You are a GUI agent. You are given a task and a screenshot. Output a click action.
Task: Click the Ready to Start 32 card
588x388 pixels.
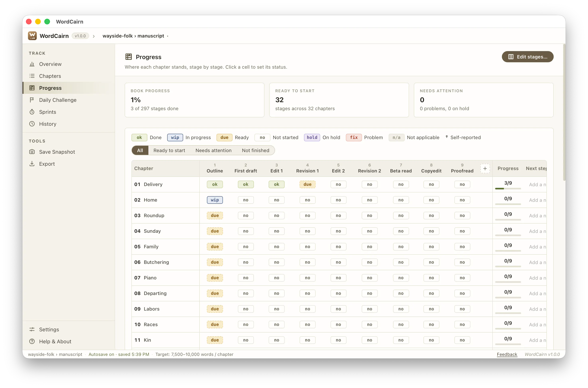(339, 100)
